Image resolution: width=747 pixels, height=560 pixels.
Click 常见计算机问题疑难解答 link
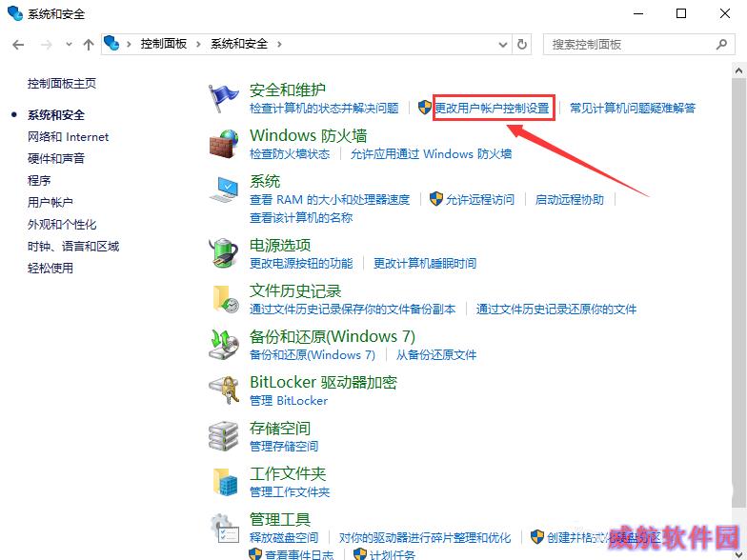click(633, 109)
